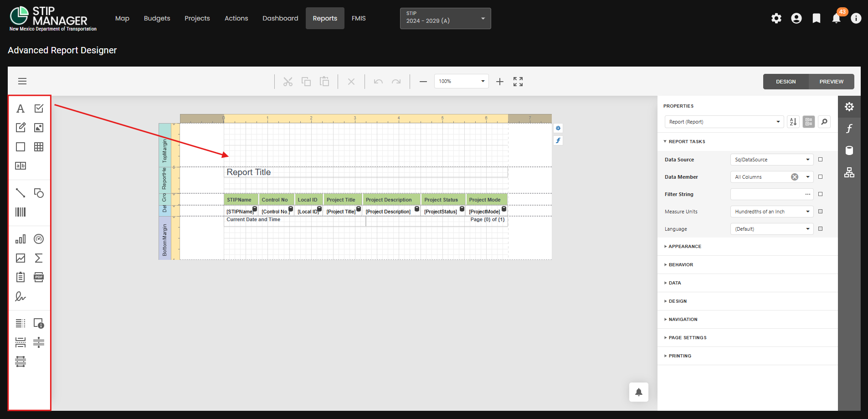Viewport: 868px width, 419px height.
Task: Select the Table of Contents tool
Action: (x=21, y=323)
